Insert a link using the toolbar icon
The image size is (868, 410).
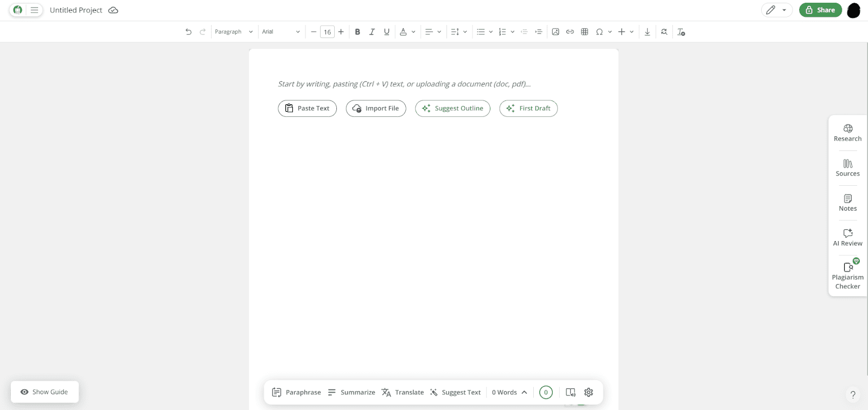pyautogui.click(x=570, y=32)
